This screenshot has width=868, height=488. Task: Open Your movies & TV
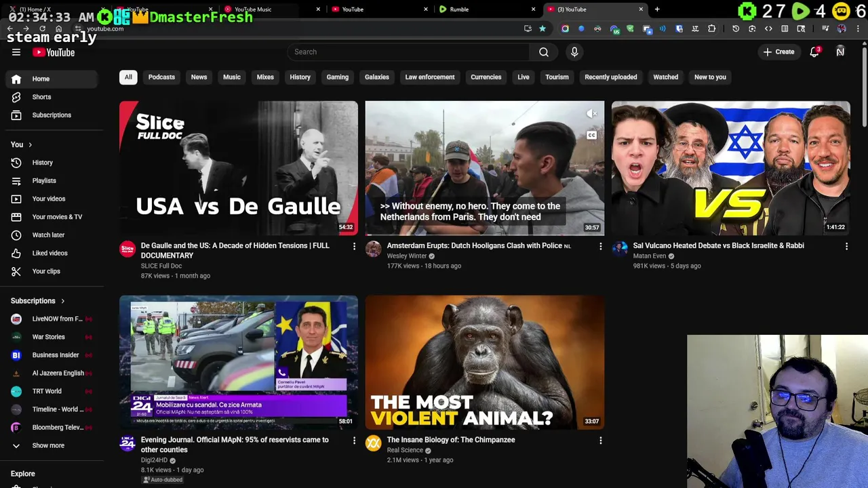click(x=52, y=217)
